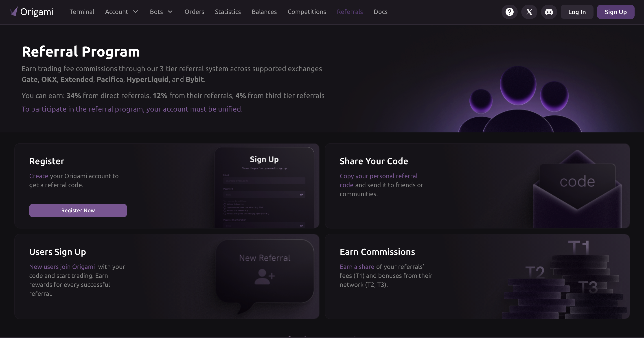Open the Docs link
This screenshot has height=338, width=644.
[380, 12]
